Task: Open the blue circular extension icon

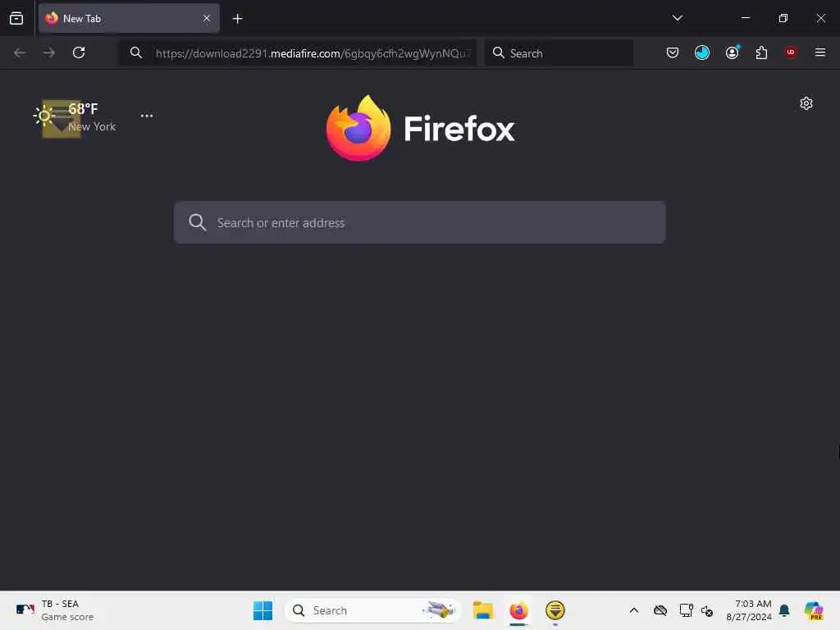Action: click(702, 52)
